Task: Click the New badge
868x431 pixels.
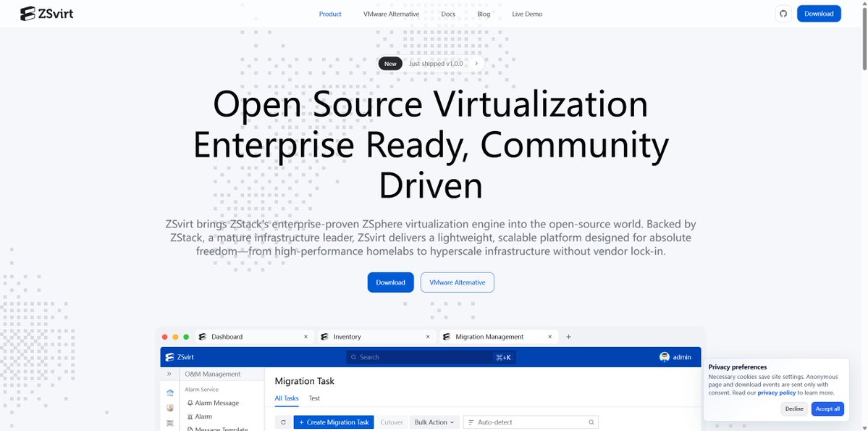Action: pyautogui.click(x=390, y=64)
